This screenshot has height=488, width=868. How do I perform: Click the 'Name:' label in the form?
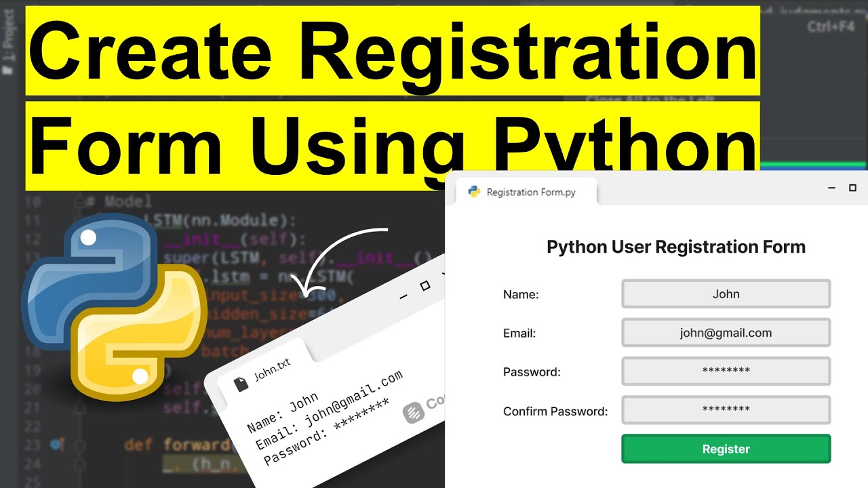pyautogui.click(x=521, y=294)
